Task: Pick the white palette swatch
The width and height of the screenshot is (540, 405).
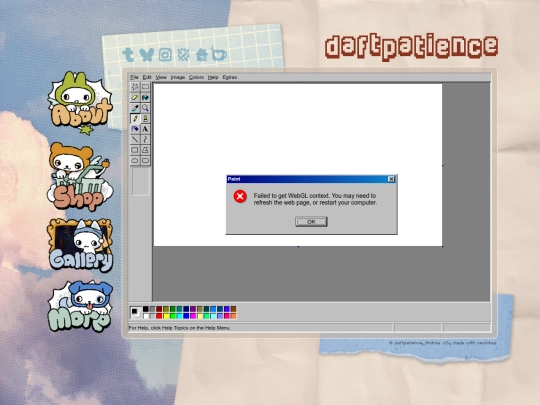Action: coord(146,316)
